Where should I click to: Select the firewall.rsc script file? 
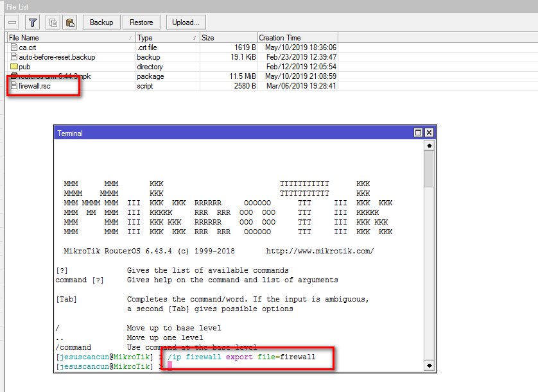[x=35, y=86]
